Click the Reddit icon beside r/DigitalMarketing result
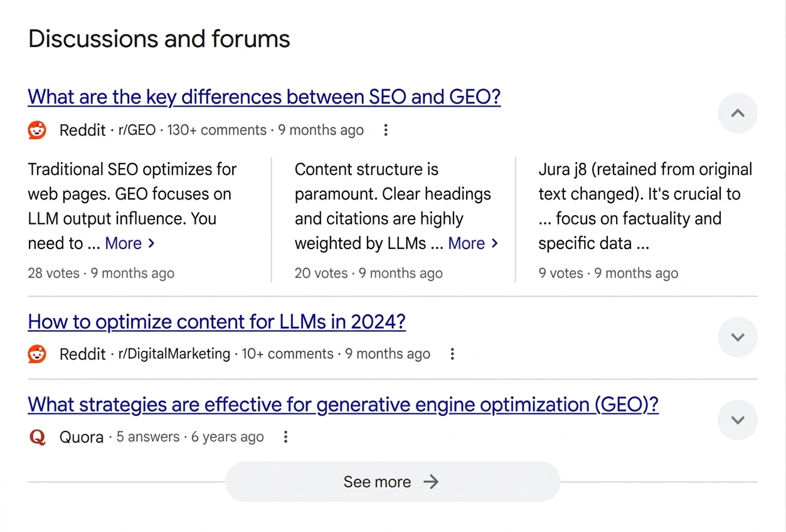The width and height of the screenshot is (786, 532). (x=36, y=354)
